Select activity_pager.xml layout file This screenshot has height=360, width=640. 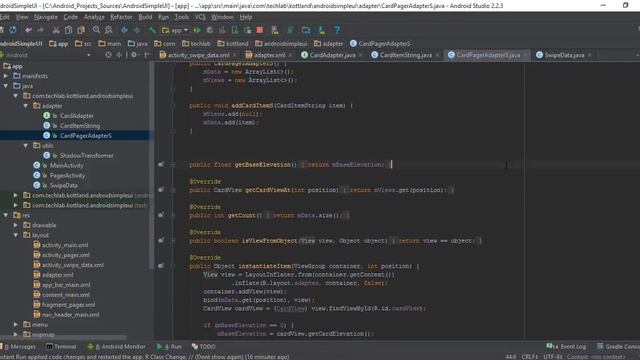[65, 255]
